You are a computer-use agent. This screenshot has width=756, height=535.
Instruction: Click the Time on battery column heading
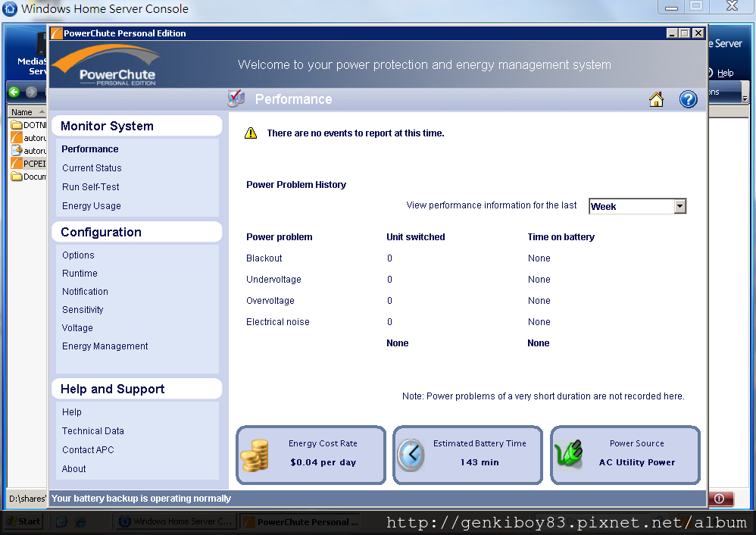point(561,237)
